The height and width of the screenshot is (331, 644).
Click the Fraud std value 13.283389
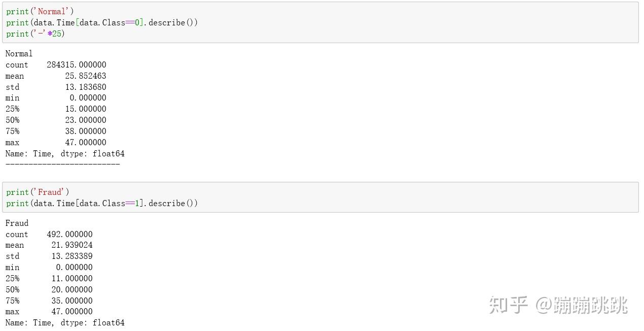(72, 256)
